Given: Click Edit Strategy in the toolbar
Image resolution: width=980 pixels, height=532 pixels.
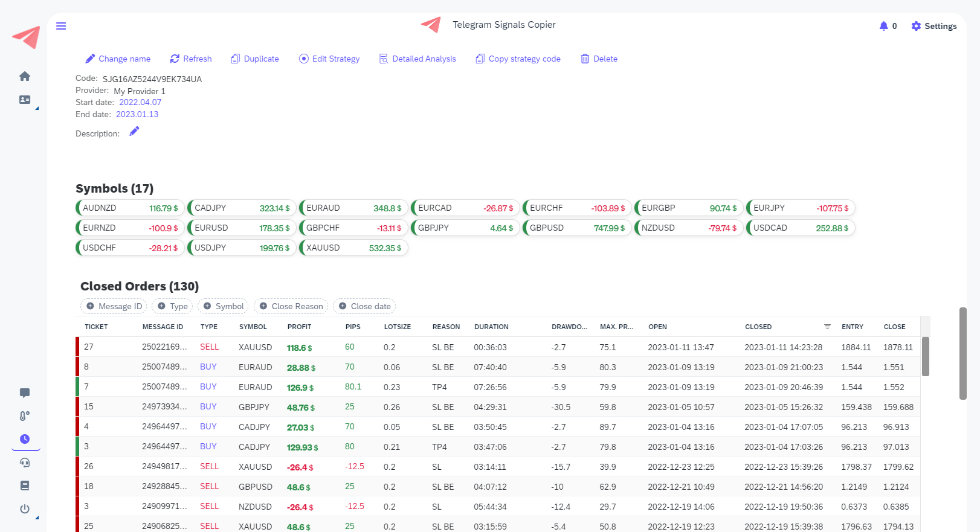Looking at the screenshot, I should coord(329,59).
